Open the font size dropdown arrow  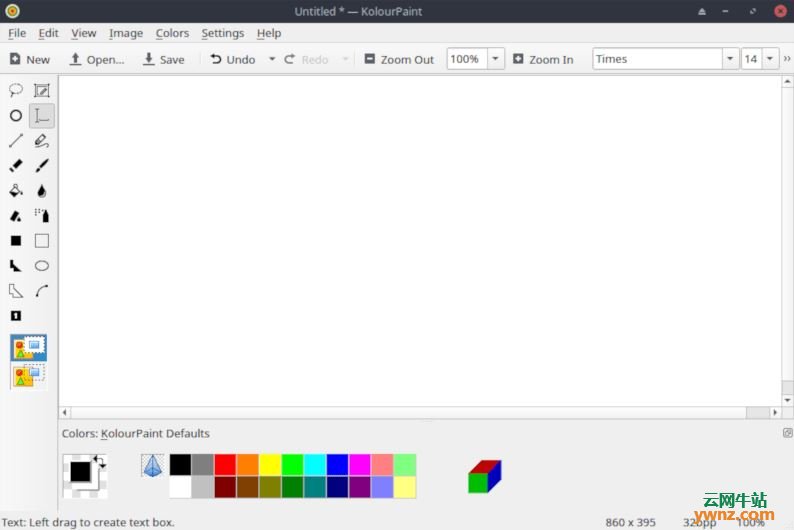[770, 59]
